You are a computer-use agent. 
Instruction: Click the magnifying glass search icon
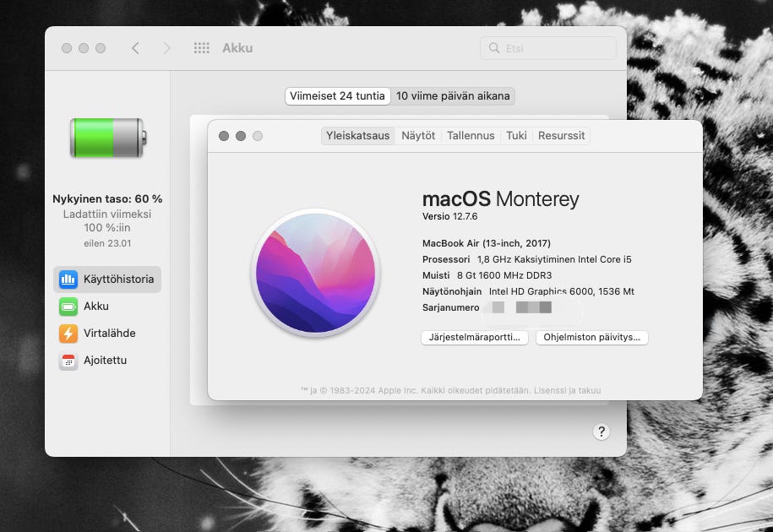click(x=493, y=48)
